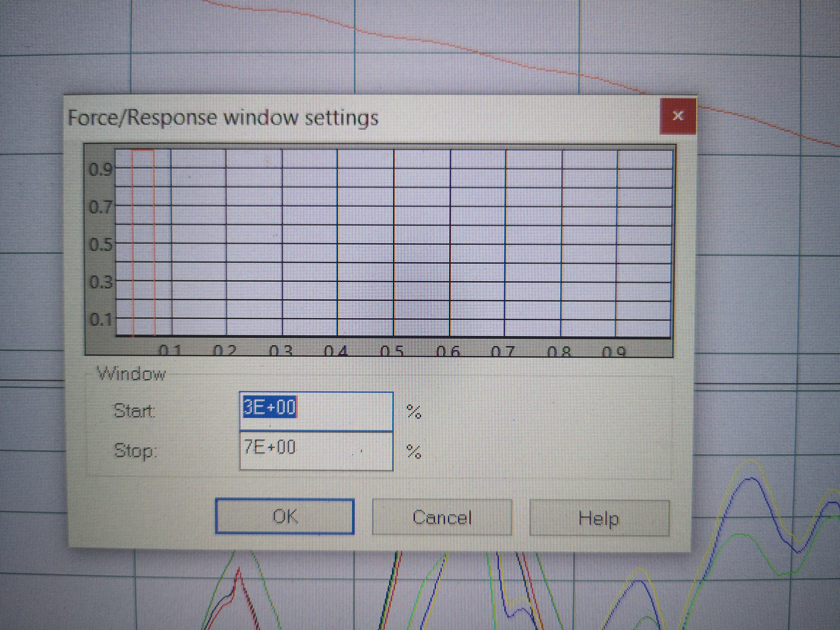Viewport: 840px width, 630px height.
Task: Click the red window region in the graph
Action: 144,243
